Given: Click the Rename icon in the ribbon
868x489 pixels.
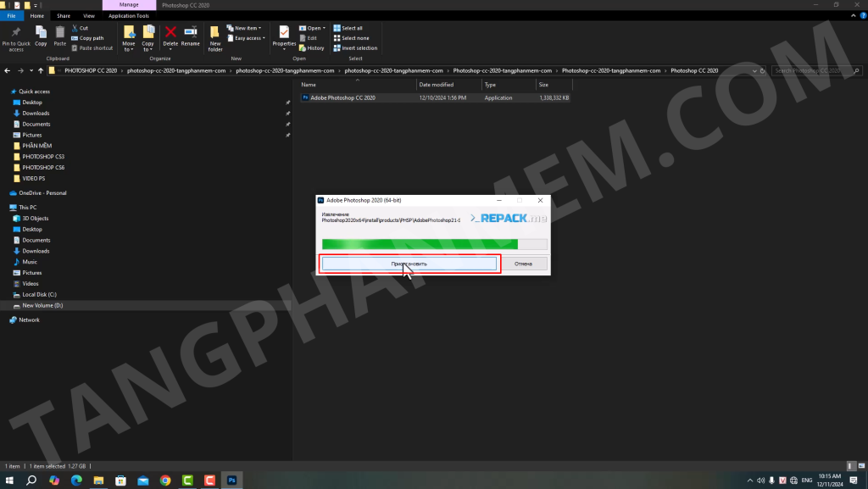Looking at the screenshot, I should point(191,32).
